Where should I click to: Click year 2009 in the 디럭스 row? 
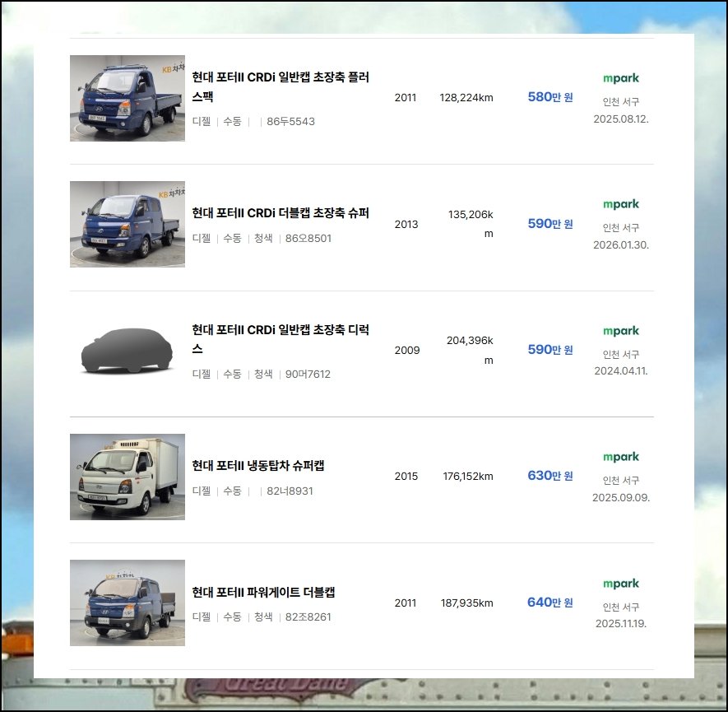(x=407, y=350)
